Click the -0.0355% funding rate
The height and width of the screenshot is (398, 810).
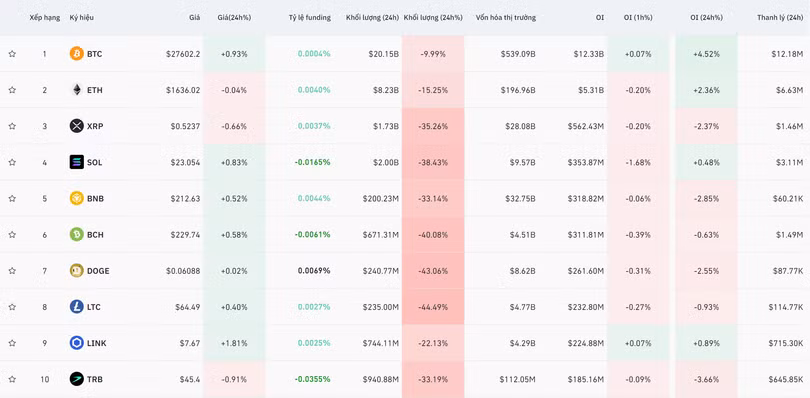[313, 379]
